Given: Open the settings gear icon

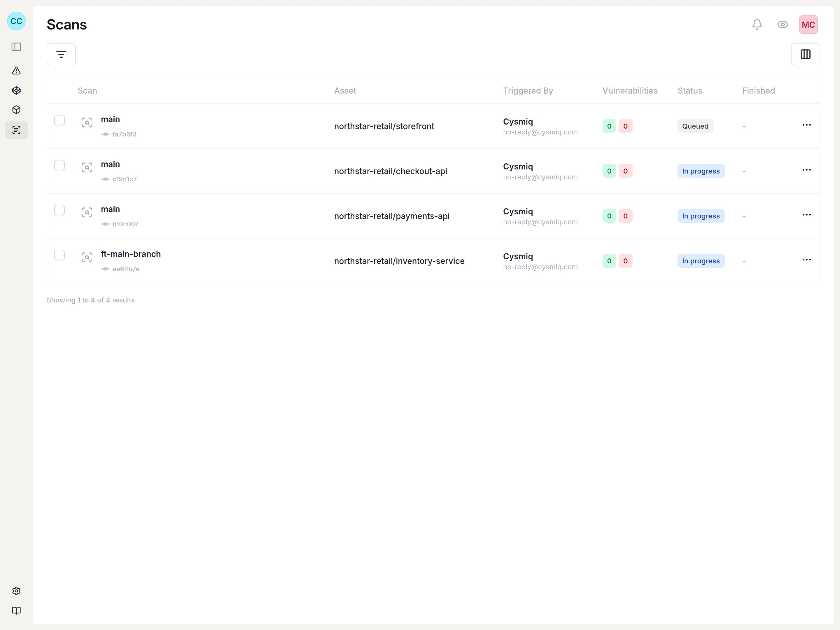Looking at the screenshot, I should click(x=16, y=591).
